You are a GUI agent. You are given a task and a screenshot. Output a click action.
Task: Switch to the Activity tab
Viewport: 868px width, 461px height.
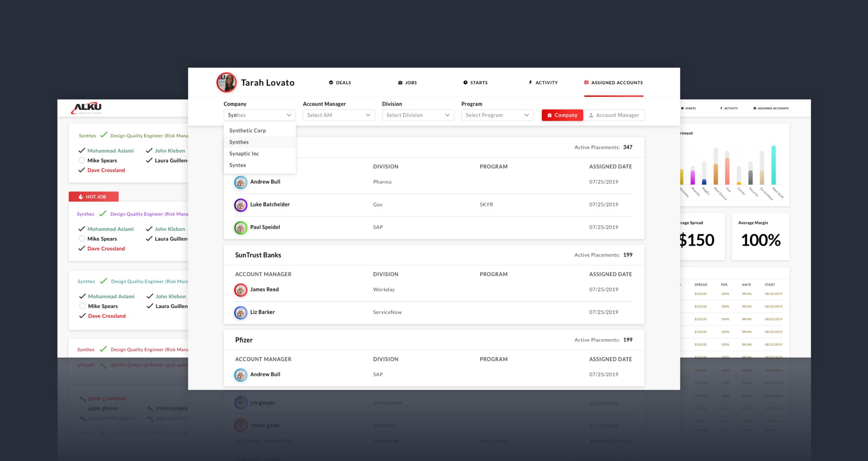pyautogui.click(x=543, y=82)
